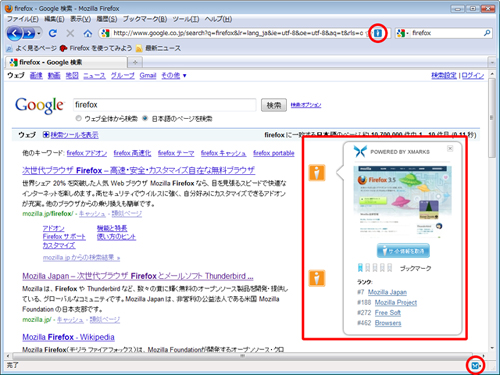
Task: Click the Back navigation arrow
Action: pos(14,33)
